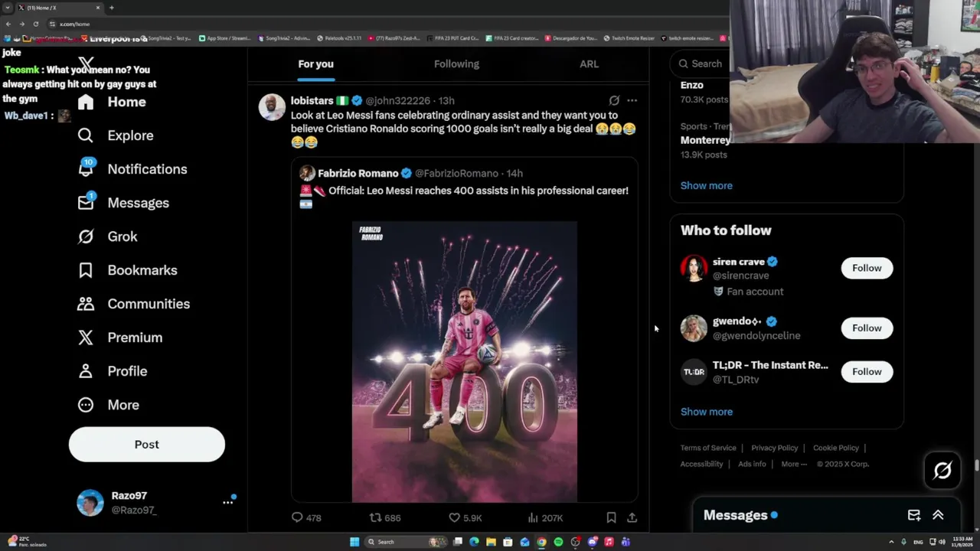Screen dimensions: 980x551
Task: Open Twitch Emote Resizer bookmark
Action: (629, 38)
